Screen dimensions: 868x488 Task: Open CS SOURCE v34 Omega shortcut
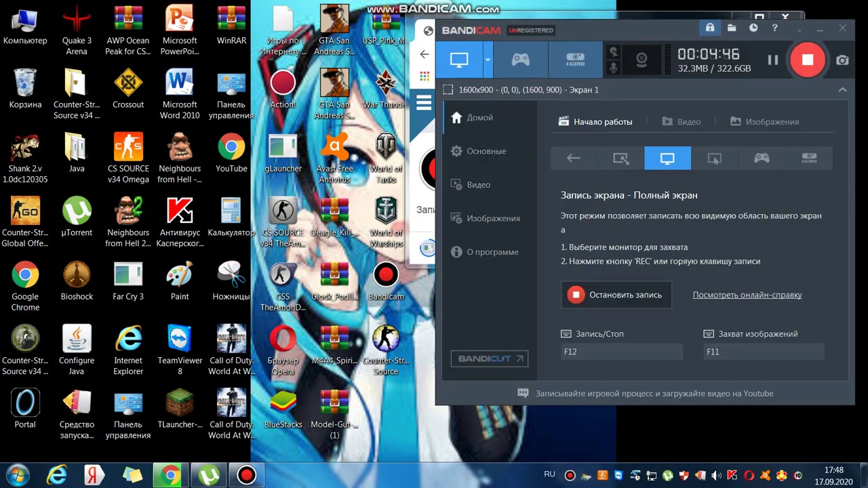tap(128, 157)
